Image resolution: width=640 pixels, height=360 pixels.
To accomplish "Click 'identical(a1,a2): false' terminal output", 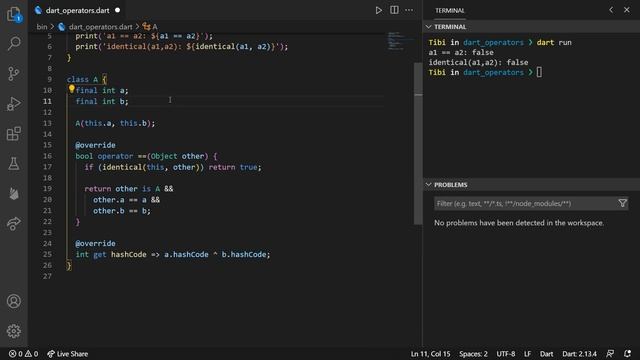I will pos(478,62).
